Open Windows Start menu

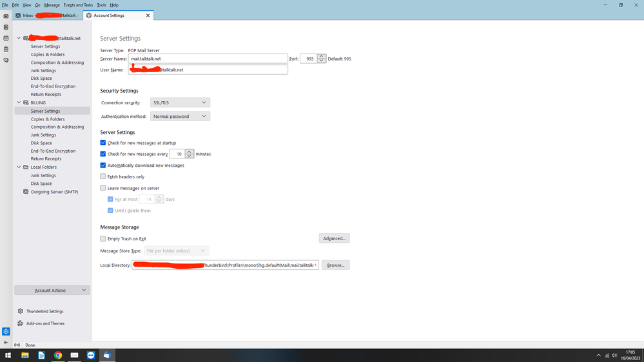point(8,356)
